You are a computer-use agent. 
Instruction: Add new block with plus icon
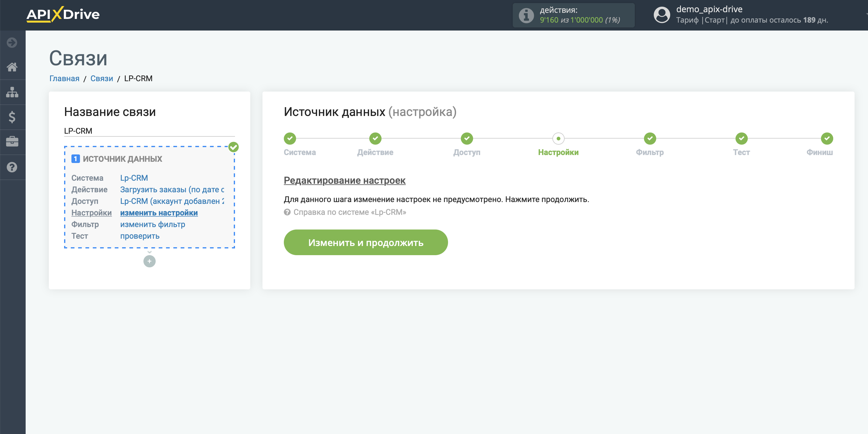point(149,261)
